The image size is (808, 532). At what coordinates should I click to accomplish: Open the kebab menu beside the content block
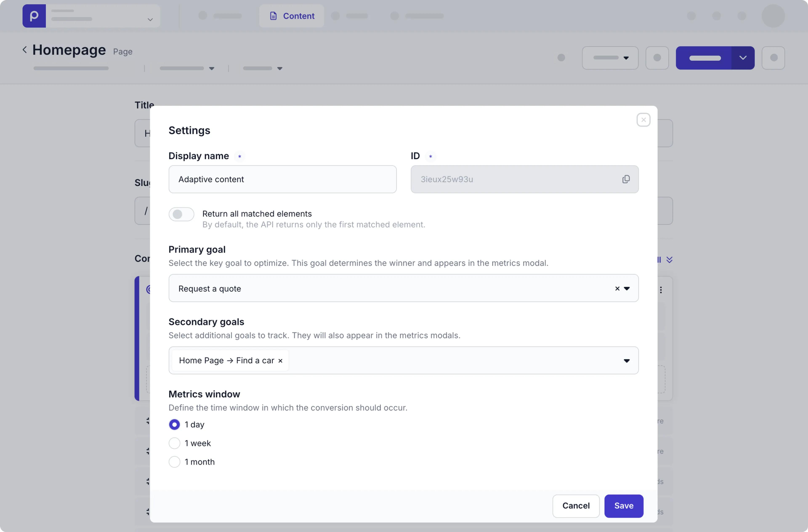(x=661, y=290)
